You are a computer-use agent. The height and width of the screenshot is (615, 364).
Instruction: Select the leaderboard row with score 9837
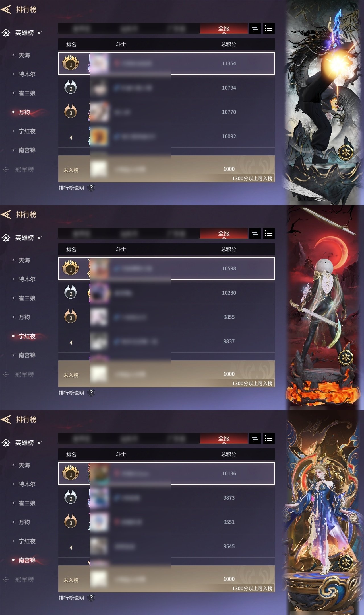167,341
